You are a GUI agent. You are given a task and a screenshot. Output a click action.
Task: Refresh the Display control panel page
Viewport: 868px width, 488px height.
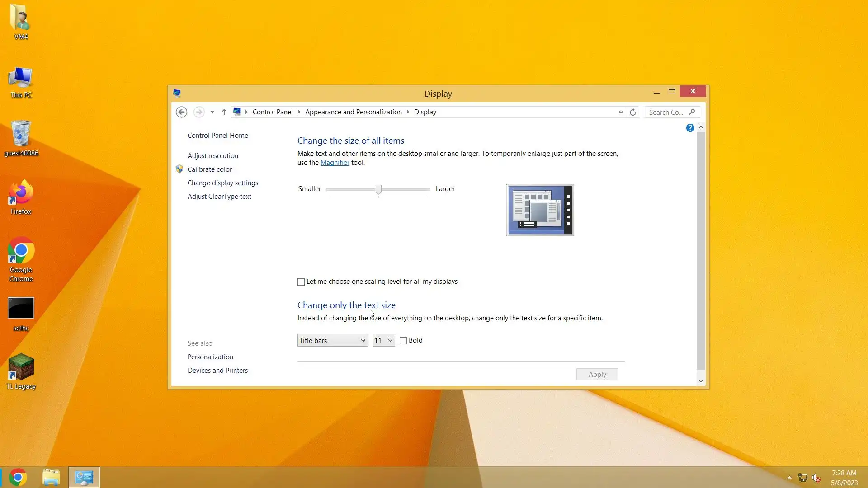tap(633, 112)
